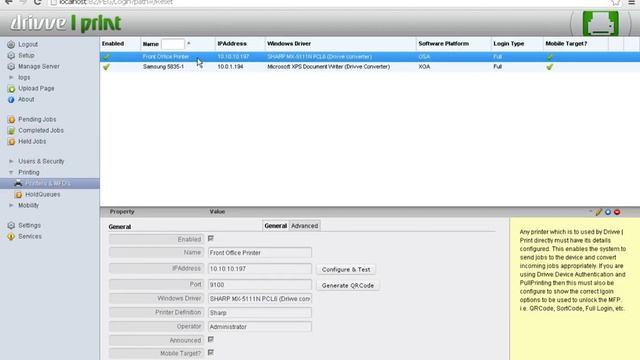
Task: Sort by Windows Driver column header
Action: coord(289,44)
